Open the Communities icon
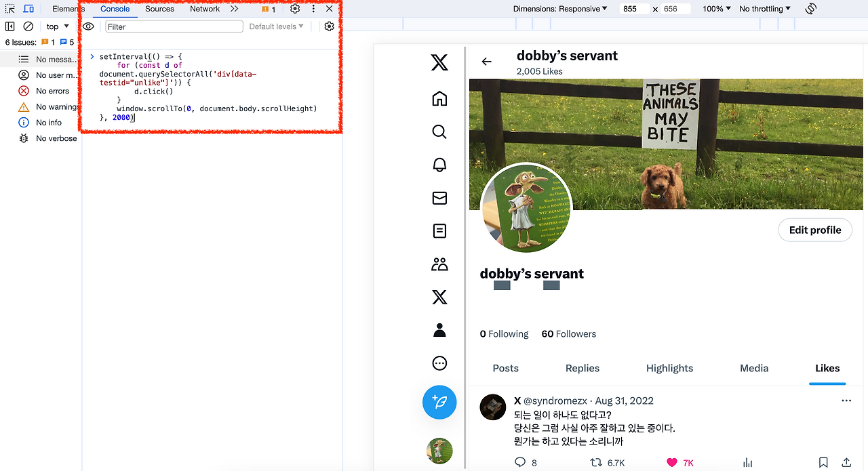 coord(439,264)
